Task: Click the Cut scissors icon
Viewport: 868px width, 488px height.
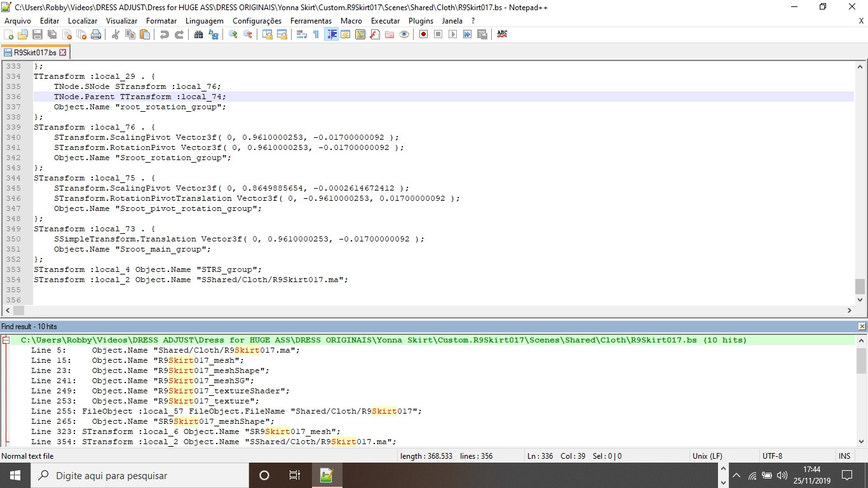Action: click(116, 34)
